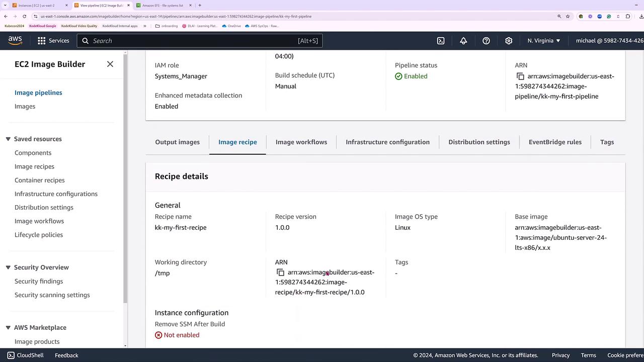
Task: Open the browser tab search dropdown
Action: tap(6, 6)
